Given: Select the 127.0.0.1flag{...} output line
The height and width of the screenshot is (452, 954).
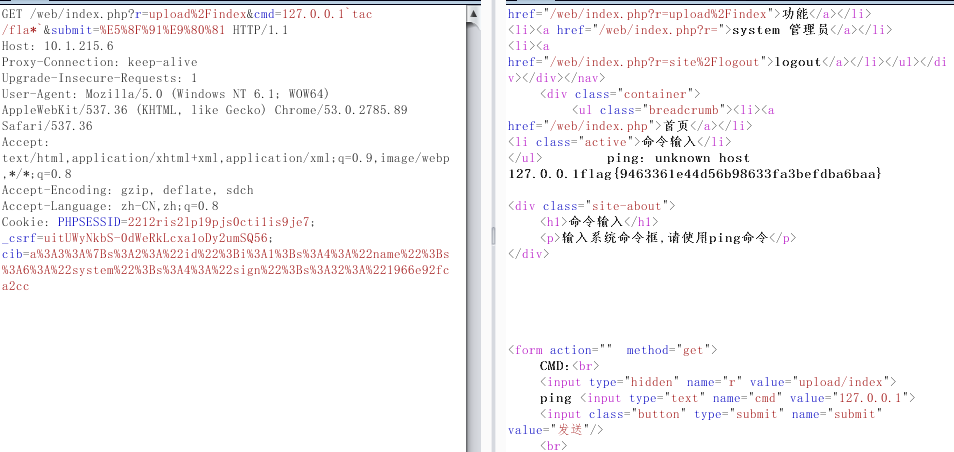Looking at the screenshot, I should point(695,174).
